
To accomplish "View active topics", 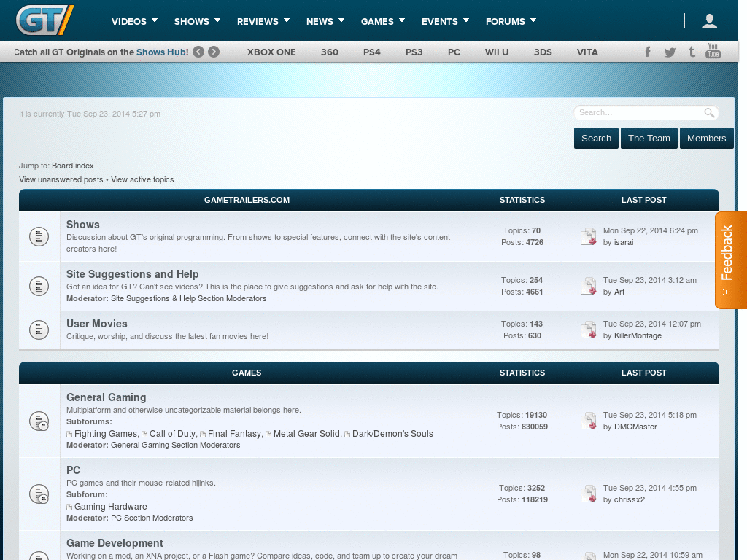I will pos(142,179).
